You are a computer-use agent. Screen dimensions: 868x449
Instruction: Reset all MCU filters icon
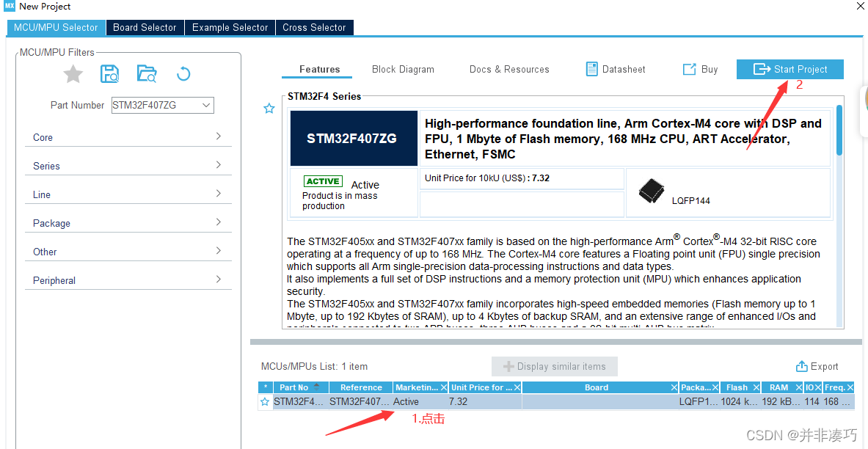tap(183, 73)
